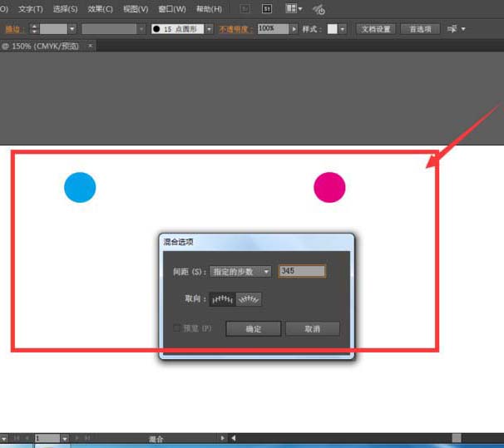Choose the align to path orientation icon

pyautogui.click(x=249, y=299)
